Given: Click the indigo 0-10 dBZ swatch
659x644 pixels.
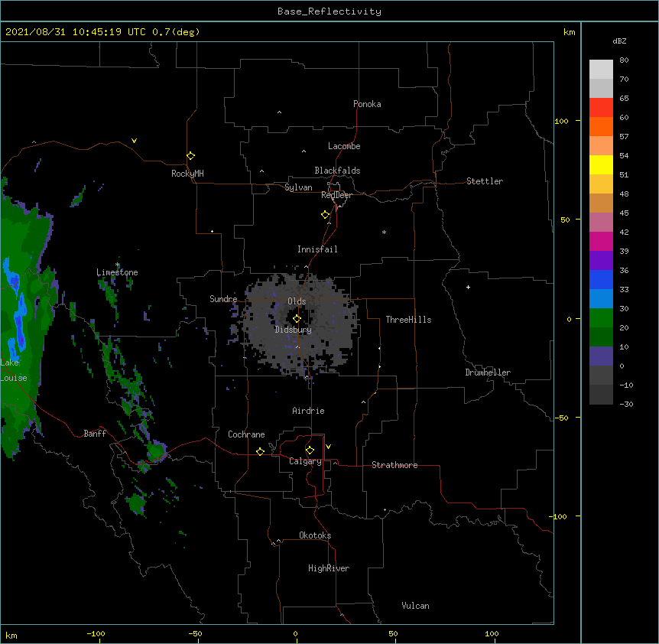Looking at the screenshot, I should coord(601,356).
